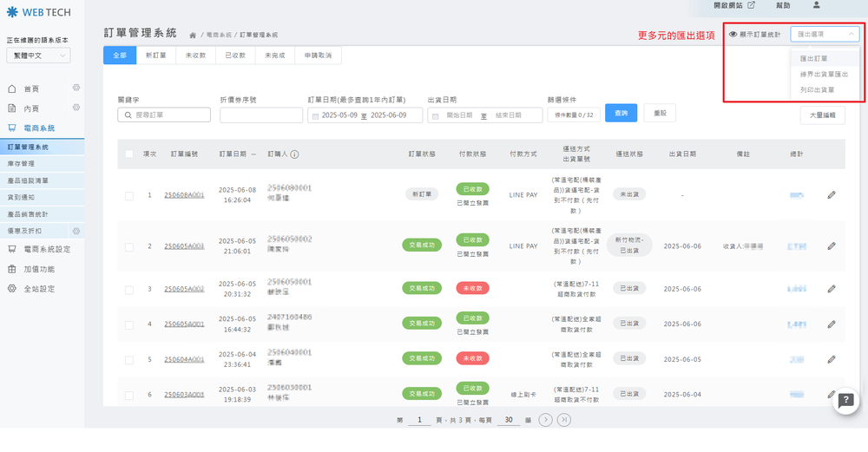Click the WEB TECH logo
The width and height of the screenshot is (868, 452).
point(39,12)
